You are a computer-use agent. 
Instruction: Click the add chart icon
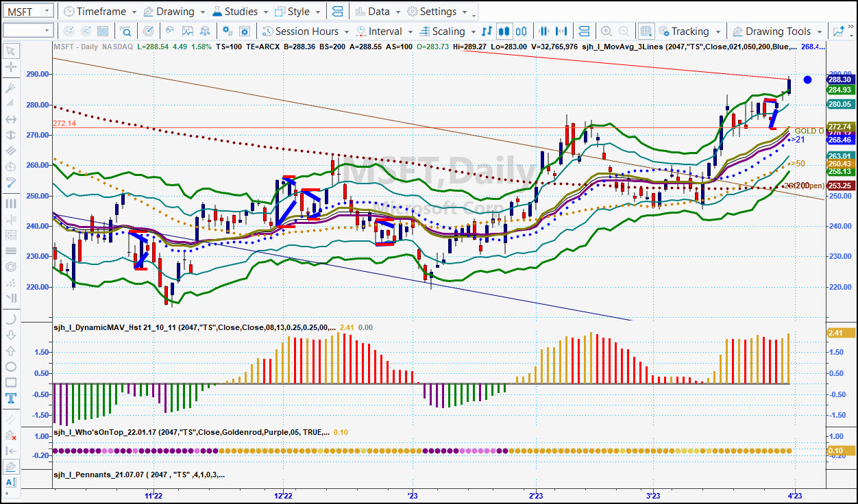click(x=838, y=31)
